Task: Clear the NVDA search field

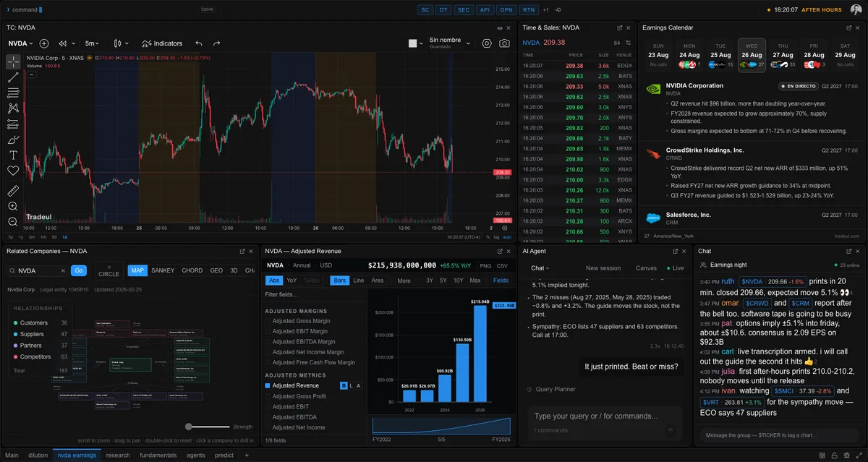Action: click(63, 270)
